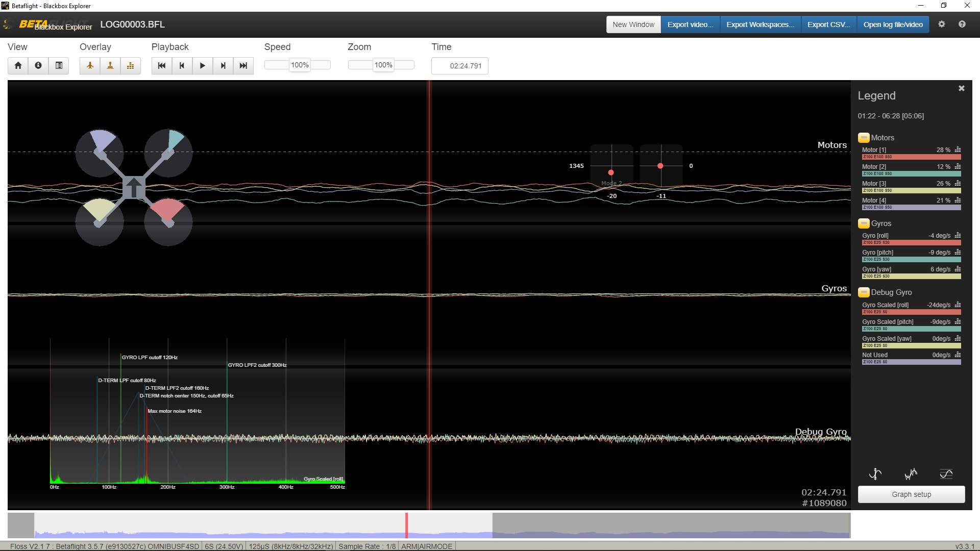Viewport: 980px width, 551px height.
Task: Open the log info viewer icon
Action: (38, 65)
